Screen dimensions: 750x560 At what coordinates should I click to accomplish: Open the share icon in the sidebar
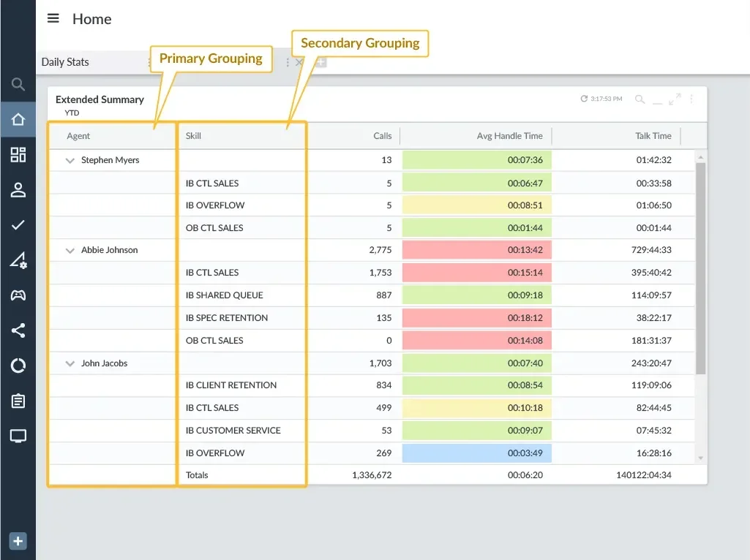tap(18, 330)
